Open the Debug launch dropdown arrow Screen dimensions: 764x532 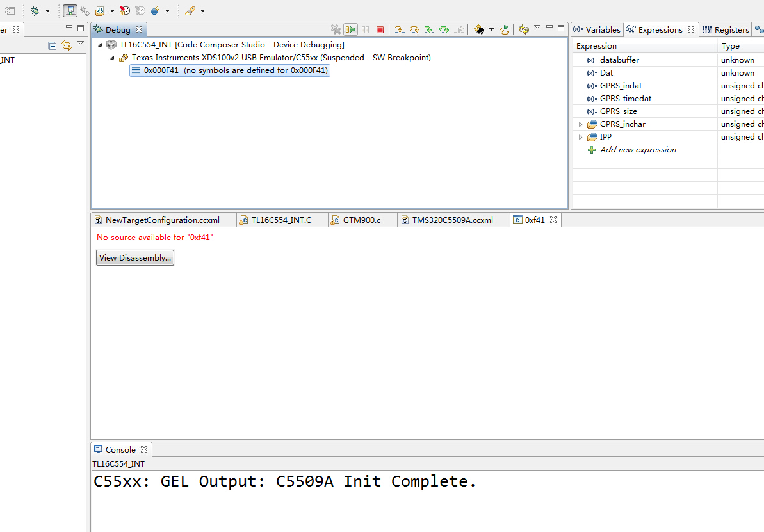[x=48, y=11]
